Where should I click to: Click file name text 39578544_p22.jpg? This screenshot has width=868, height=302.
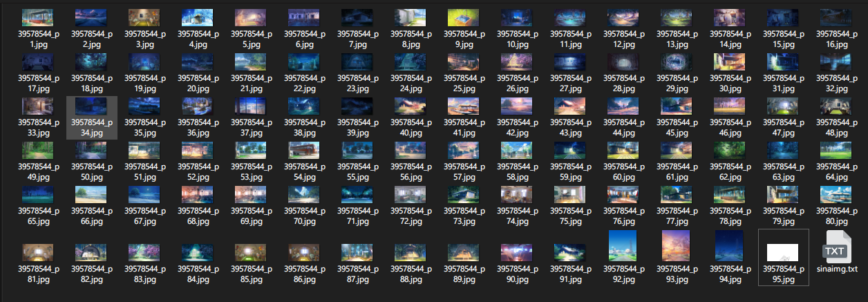pyautogui.click(x=305, y=83)
